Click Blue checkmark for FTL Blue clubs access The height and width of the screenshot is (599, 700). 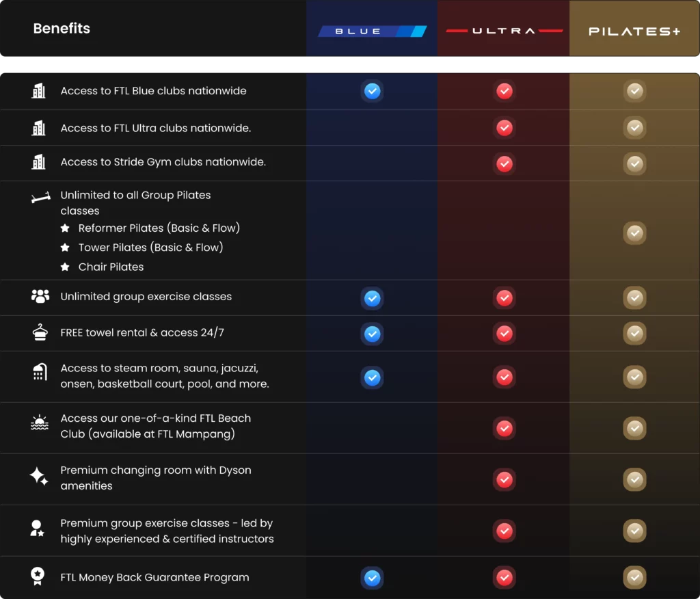click(x=372, y=91)
